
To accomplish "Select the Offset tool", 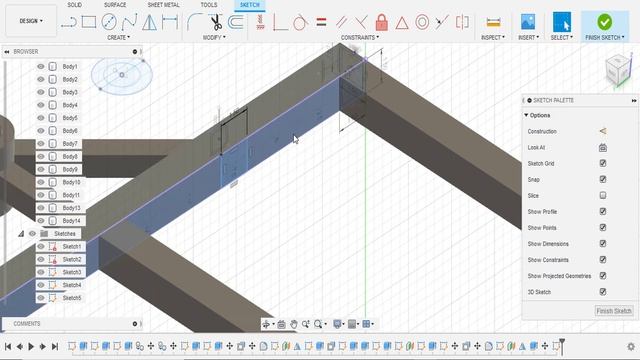I will point(236,22).
